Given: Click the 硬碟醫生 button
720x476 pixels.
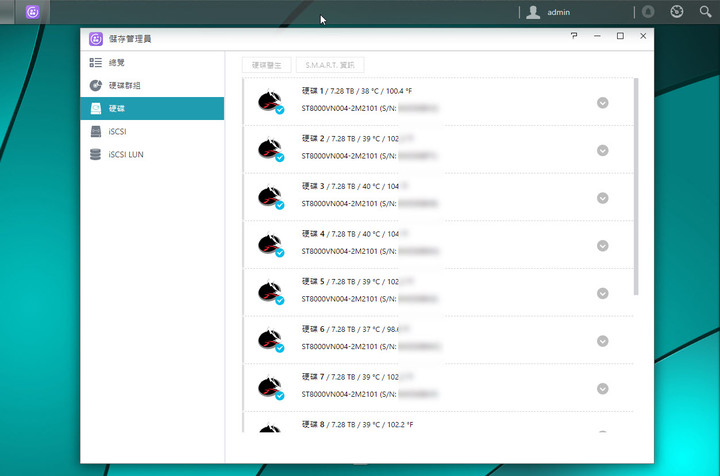Looking at the screenshot, I should point(266,65).
